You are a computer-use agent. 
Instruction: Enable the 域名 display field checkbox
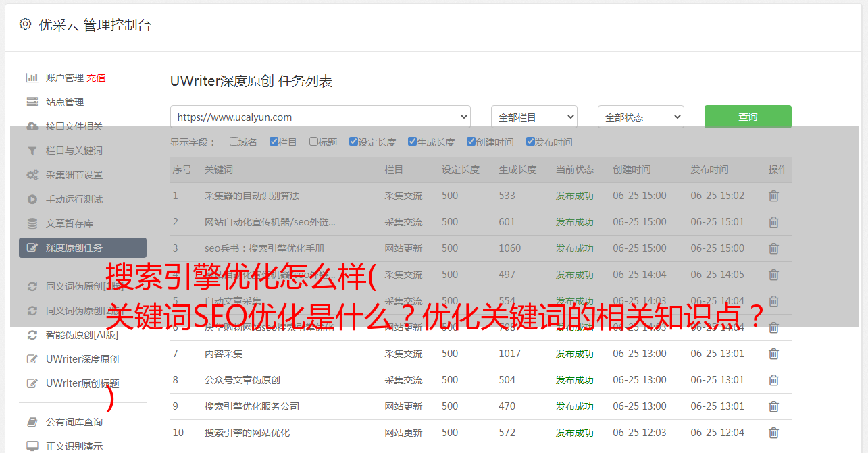[x=234, y=142]
